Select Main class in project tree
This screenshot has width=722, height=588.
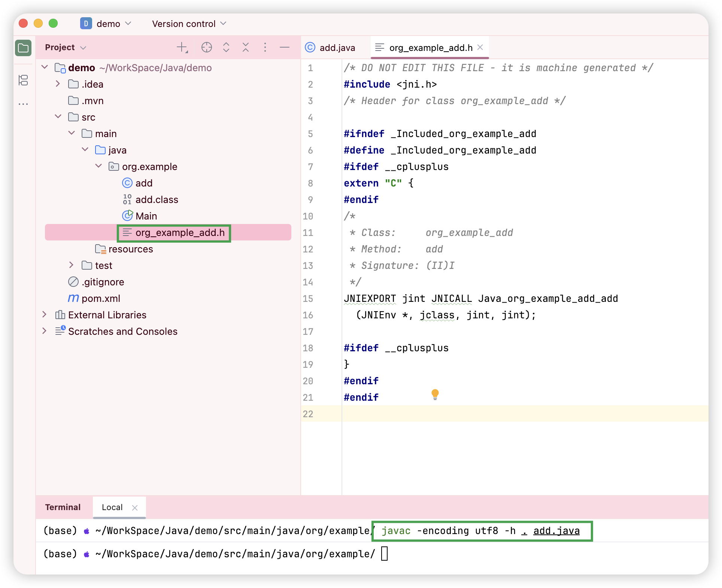tap(146, 216)
